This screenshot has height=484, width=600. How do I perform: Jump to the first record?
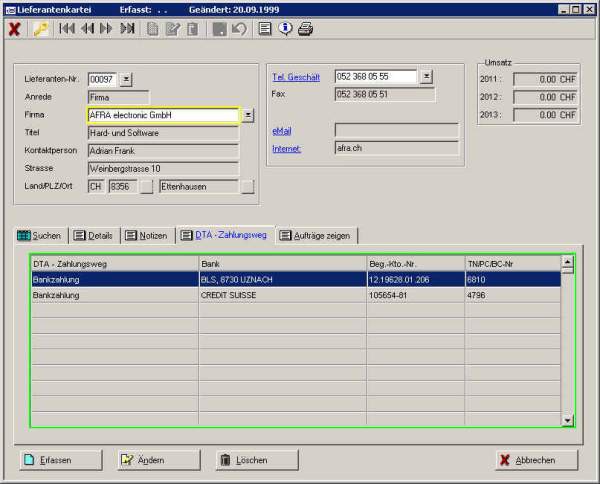click(x=67, y=29)
